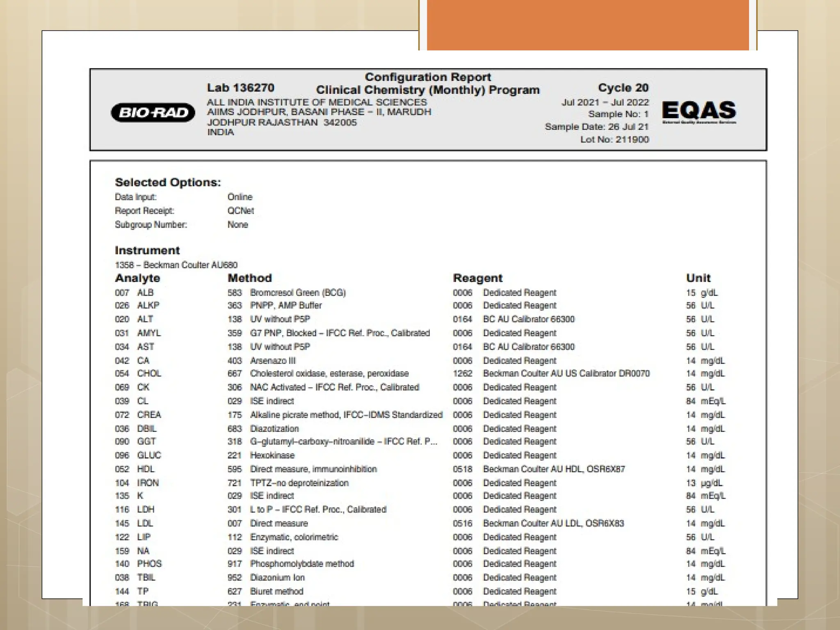Click the Bio-Rad logo
The width and height of the screenshot is (840, 630).
[153, 112]
